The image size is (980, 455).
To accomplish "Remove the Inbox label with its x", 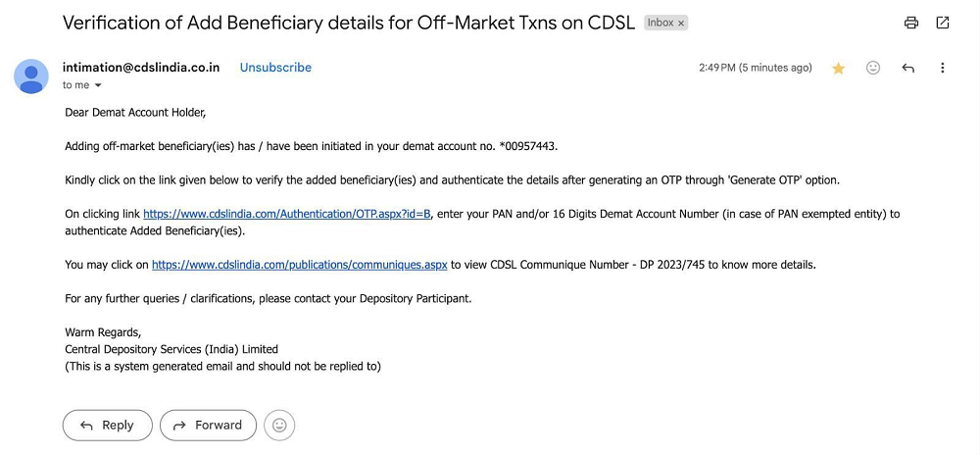I will (681, 24).
